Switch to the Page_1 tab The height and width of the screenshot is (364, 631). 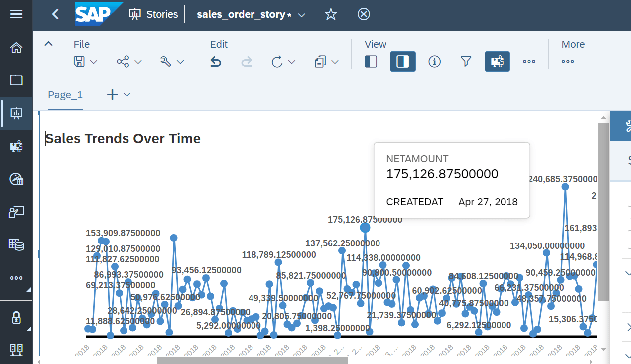(65, 94)
